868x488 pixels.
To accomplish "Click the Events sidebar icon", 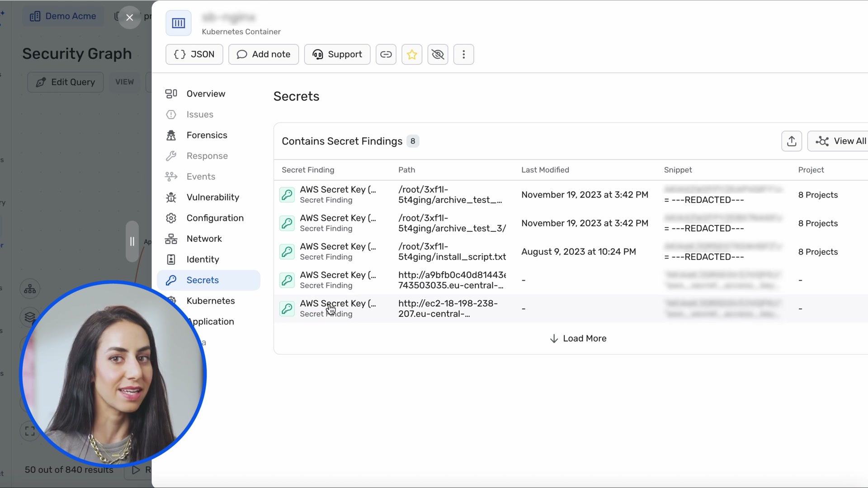I will point(171,177).
